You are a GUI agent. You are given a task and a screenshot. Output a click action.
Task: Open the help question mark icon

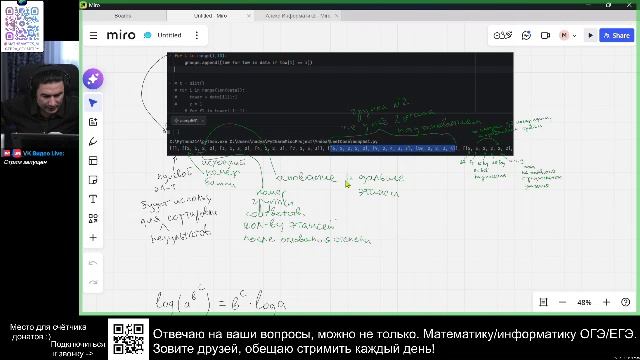(x=625, y=302)
